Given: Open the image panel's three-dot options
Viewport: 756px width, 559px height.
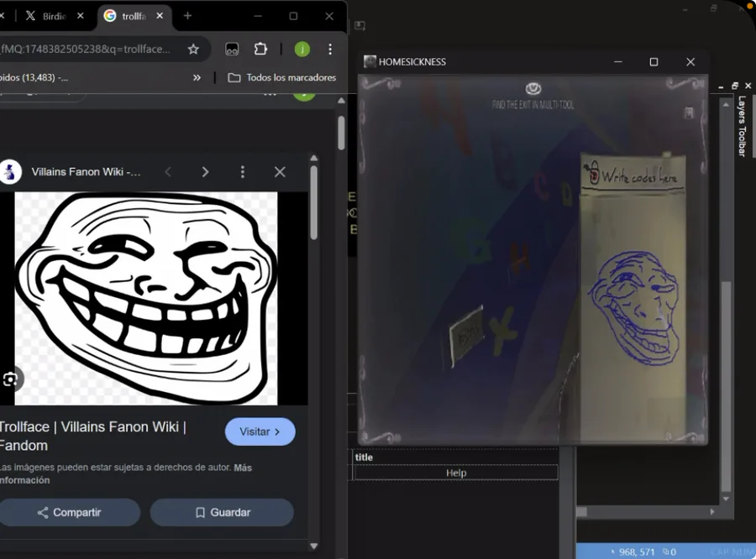Looking at the screenshot, I should click(x=243, y=172).
